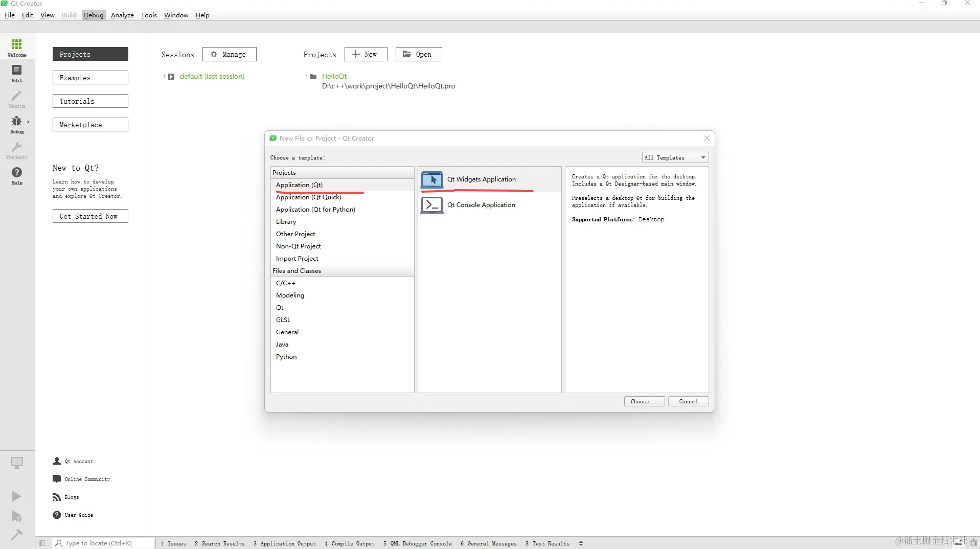
Task: Select the Qt Widgets Application icon
Action: [432, 179]
